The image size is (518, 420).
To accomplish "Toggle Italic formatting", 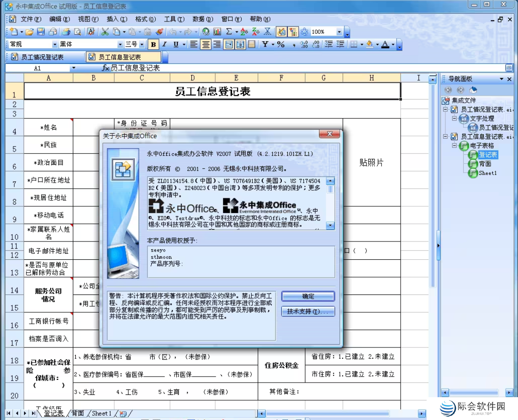I will tap(164, 44).
